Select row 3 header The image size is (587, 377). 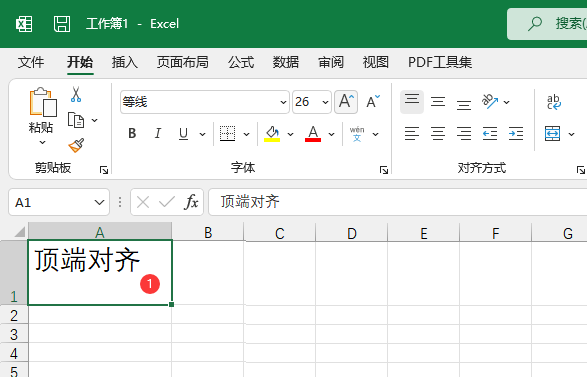click(x=14, y=334)
